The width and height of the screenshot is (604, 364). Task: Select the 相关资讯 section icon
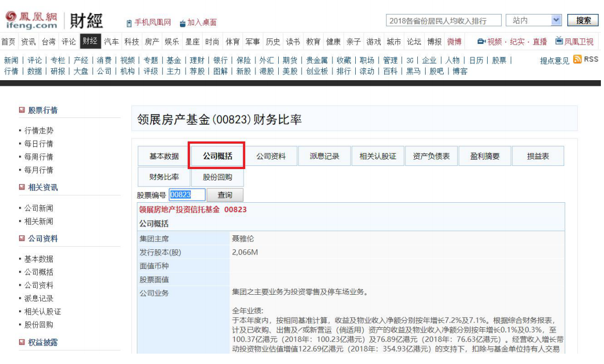pos(22,187)
